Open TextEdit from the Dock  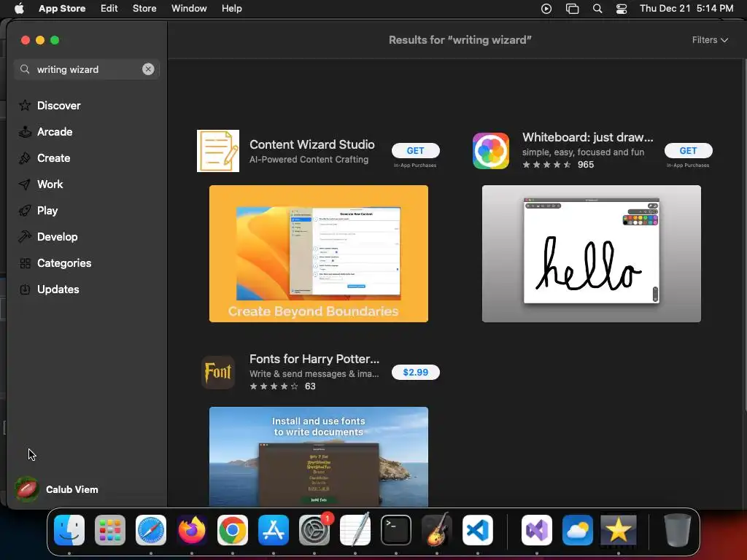(x=355, y=530)
